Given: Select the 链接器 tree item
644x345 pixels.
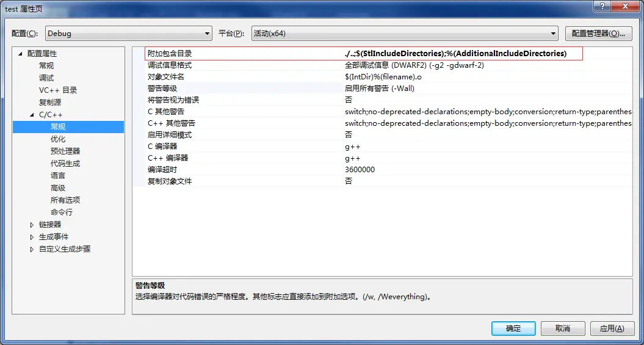Looking at the screenshot, I should (50, 225).
